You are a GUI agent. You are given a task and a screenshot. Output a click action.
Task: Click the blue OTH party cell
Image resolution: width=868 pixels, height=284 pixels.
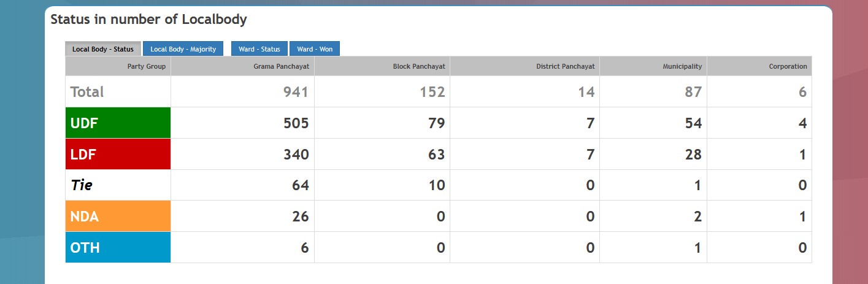[x=118, y=248]
